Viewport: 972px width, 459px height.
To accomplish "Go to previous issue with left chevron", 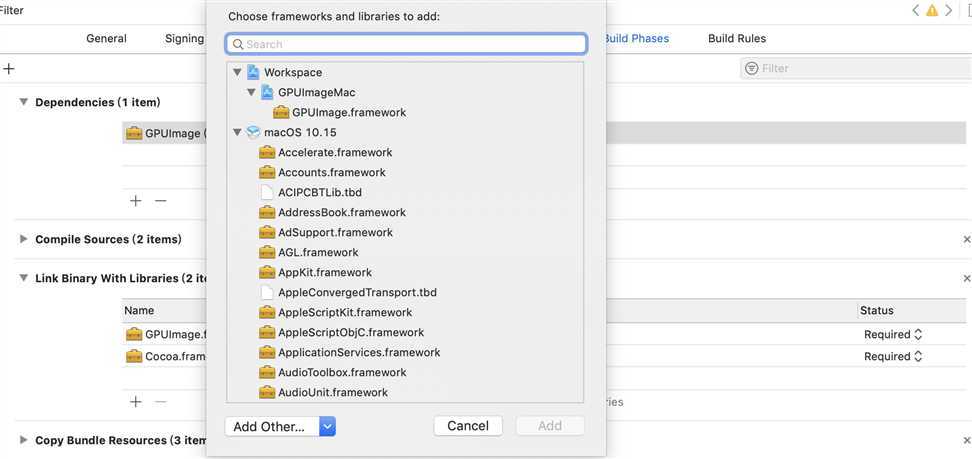I will tap(916, 11).
